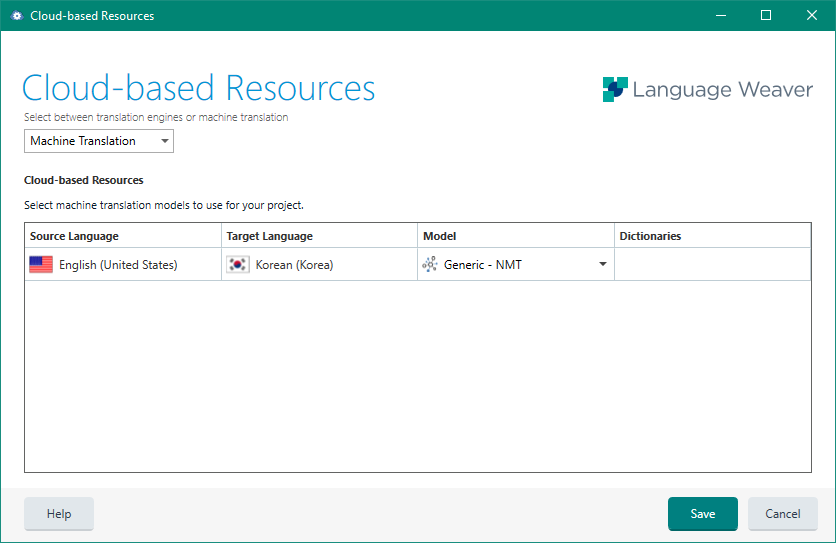Sort by the Source Language column header

(x=74, y=236)
